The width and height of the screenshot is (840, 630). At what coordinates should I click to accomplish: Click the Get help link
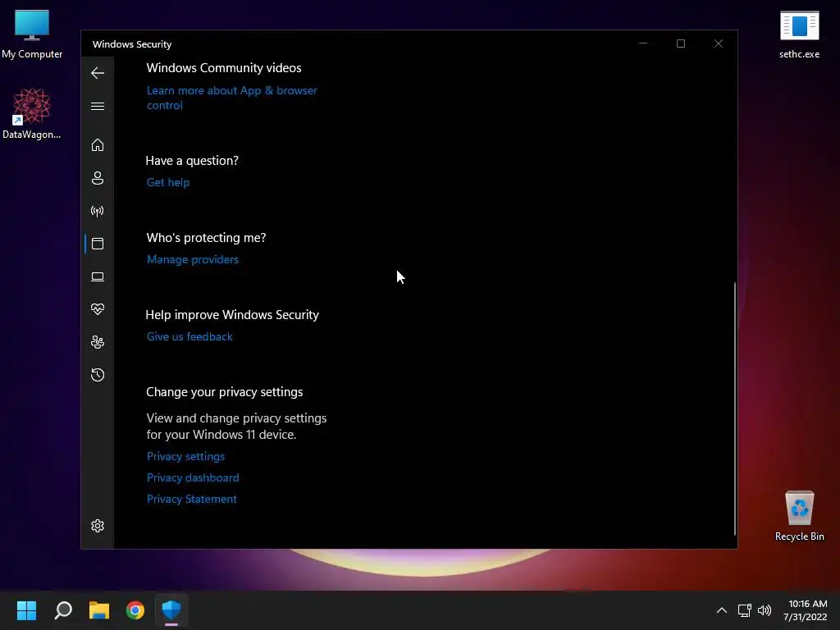click(168, 182)
